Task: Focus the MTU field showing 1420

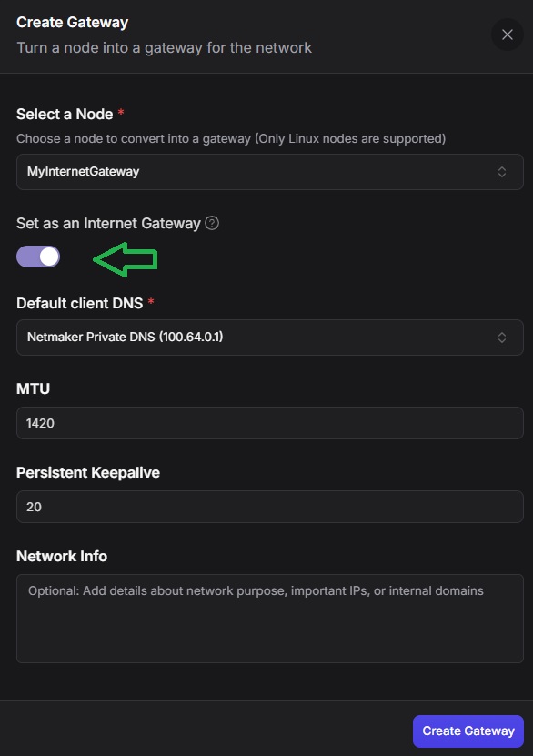Action: click(x=270, y=423)
